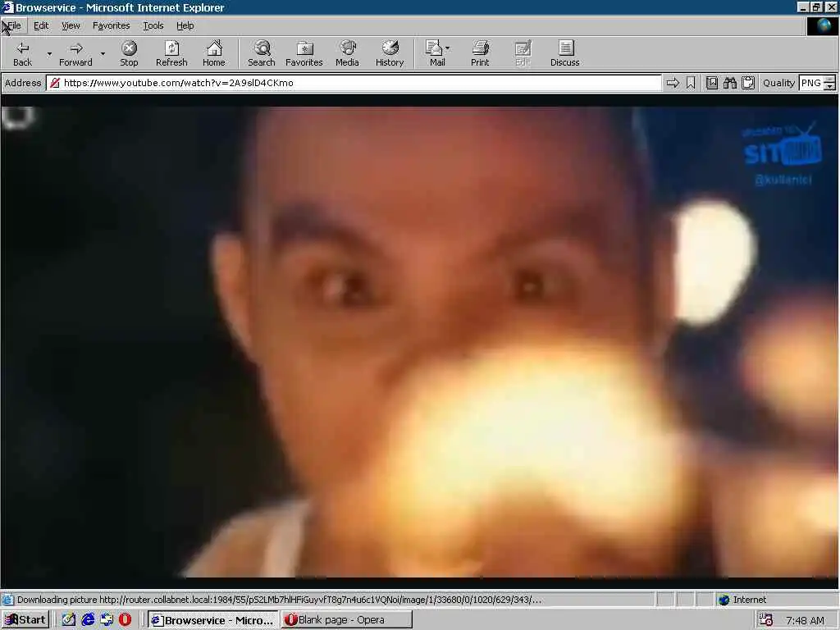Open the Favorites pane from toolbar
The width and height of the screenshot is (840, 630).
click(x=304, y=53)
